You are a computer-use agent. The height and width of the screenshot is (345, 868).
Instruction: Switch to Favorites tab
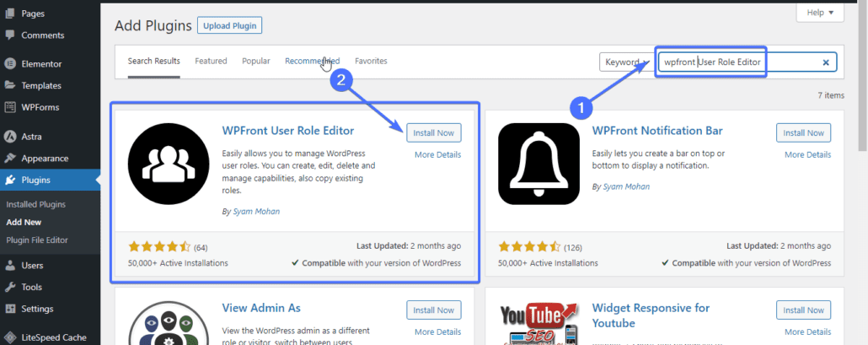tap(371, 61)
